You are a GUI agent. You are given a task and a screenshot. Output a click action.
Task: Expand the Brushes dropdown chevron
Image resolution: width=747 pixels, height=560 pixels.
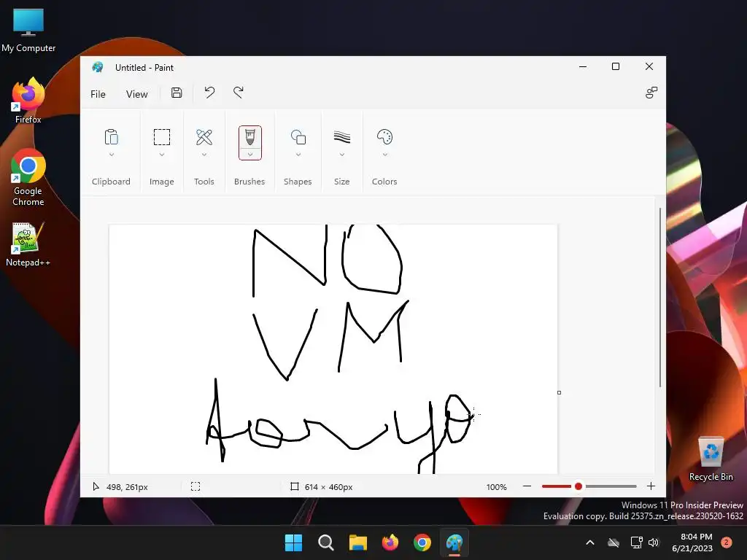[250, 155]
